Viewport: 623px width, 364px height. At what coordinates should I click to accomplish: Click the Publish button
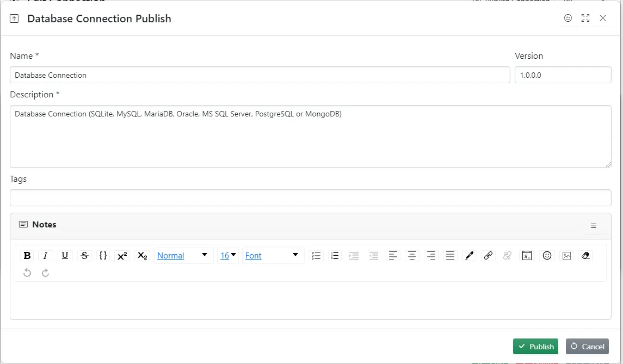tap(535, 346)
